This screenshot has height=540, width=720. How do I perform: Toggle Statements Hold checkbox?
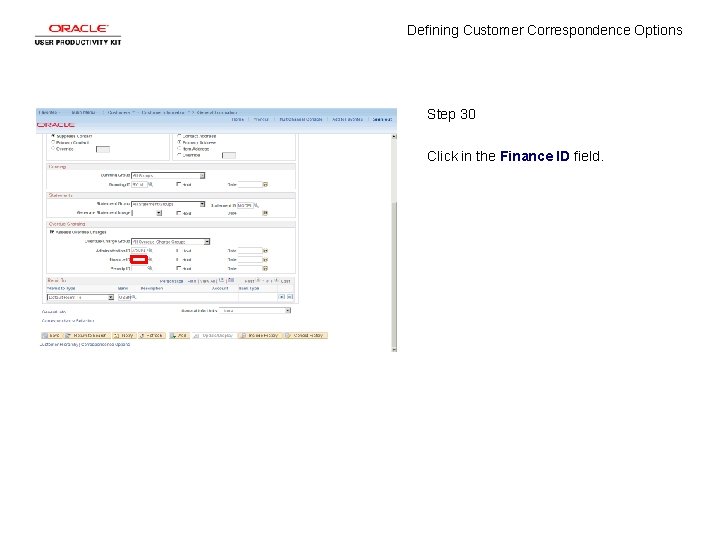point(179,213)
